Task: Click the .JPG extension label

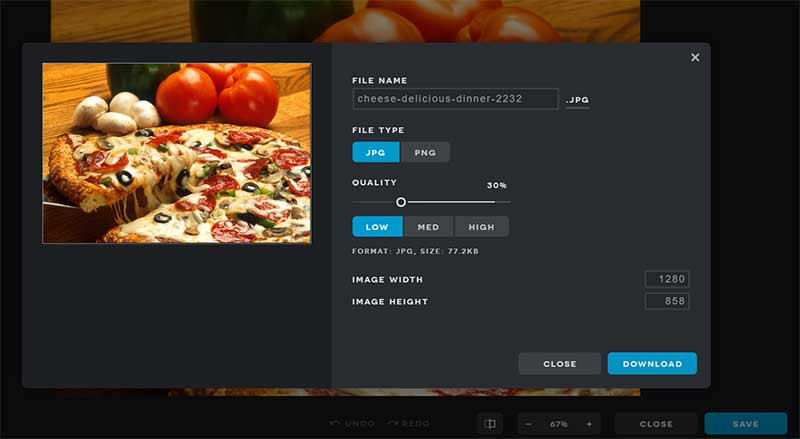Action: click(577, 100)
